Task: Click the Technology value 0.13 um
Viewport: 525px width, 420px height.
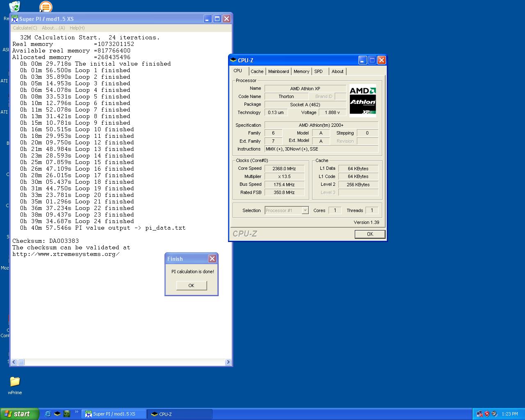Action: [276, 112]
